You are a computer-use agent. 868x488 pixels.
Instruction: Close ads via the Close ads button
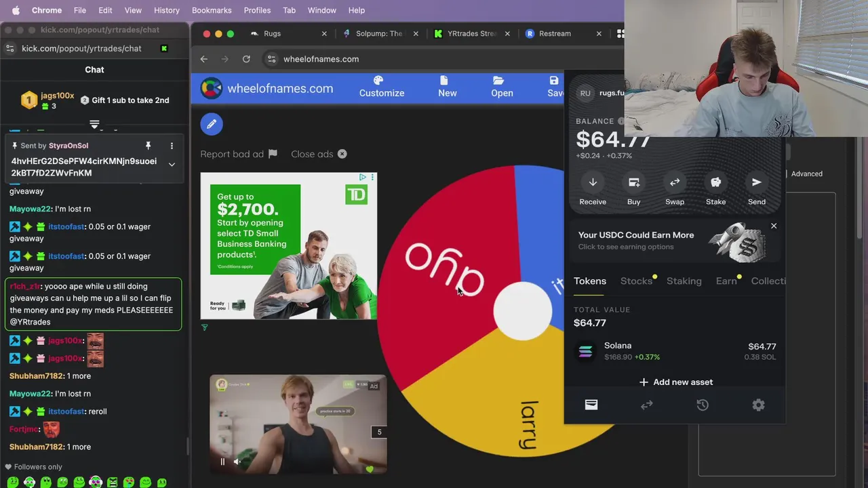pyautogui.click(x=319, y=154)
